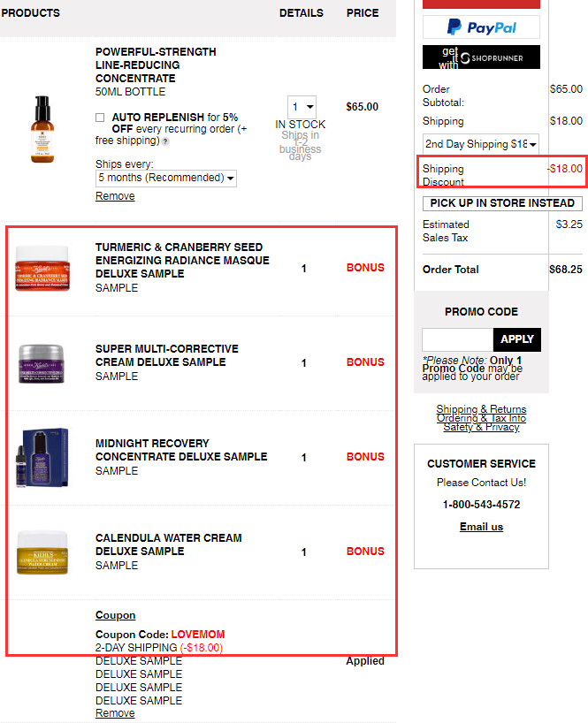
Task: Enable the Auto Replenish checkbox
Action: [x=100, y=118]
